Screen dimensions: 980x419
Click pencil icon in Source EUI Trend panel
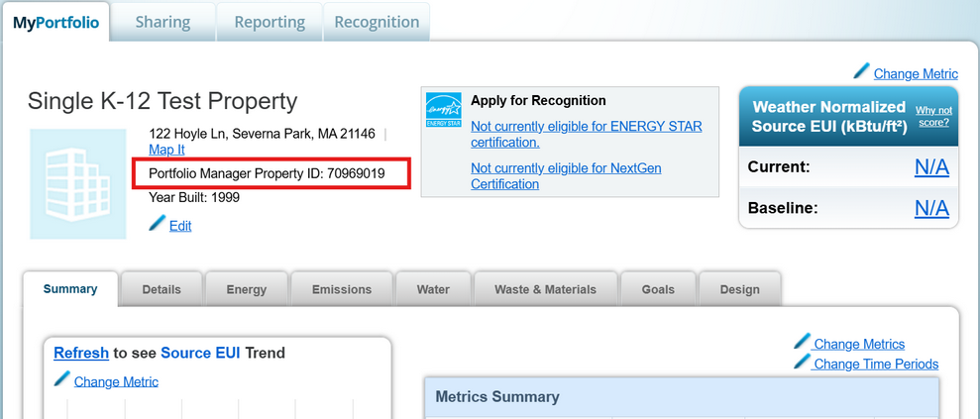click(x=62, y=378)
